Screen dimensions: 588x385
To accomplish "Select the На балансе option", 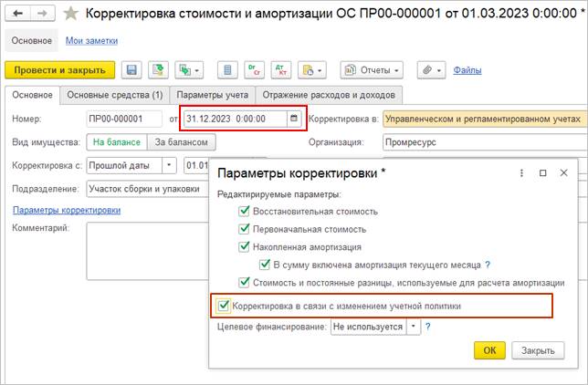I will (x=117, y=142).
